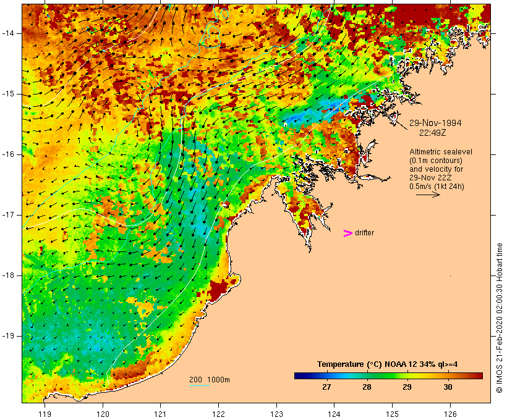Click the '122' longitude axis label
507x420 pixels.
(219, 414)
